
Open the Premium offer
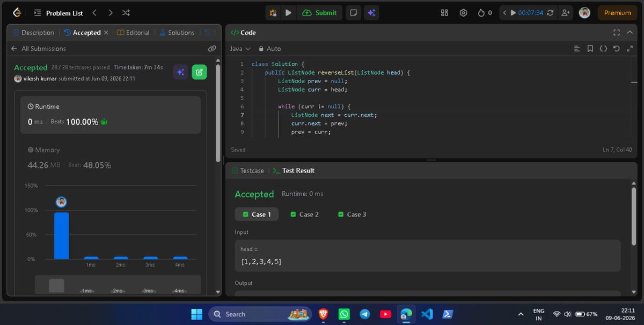tap(617, 13)
